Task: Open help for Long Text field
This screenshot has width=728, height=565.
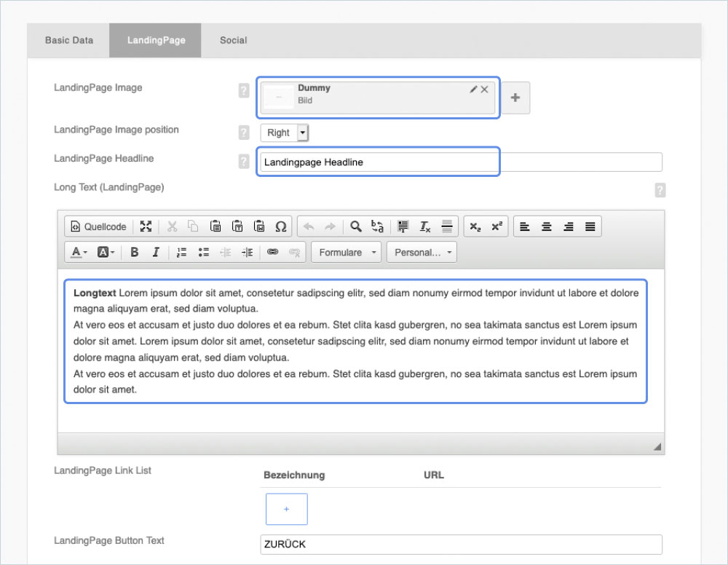Action: 660,190
